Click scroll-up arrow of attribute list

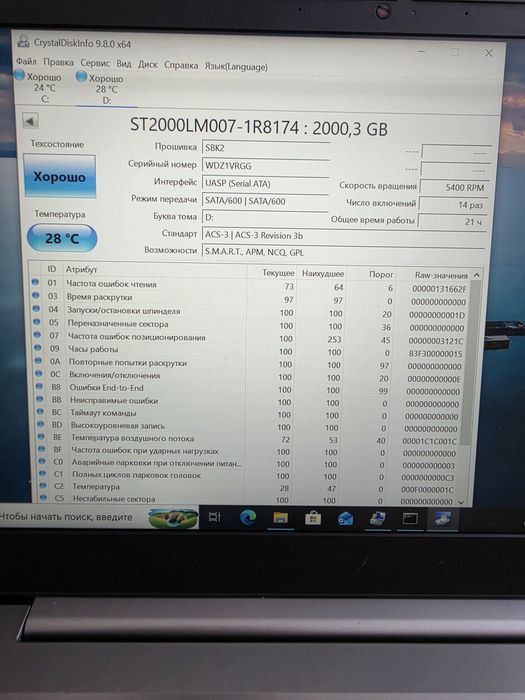point(476,275)
